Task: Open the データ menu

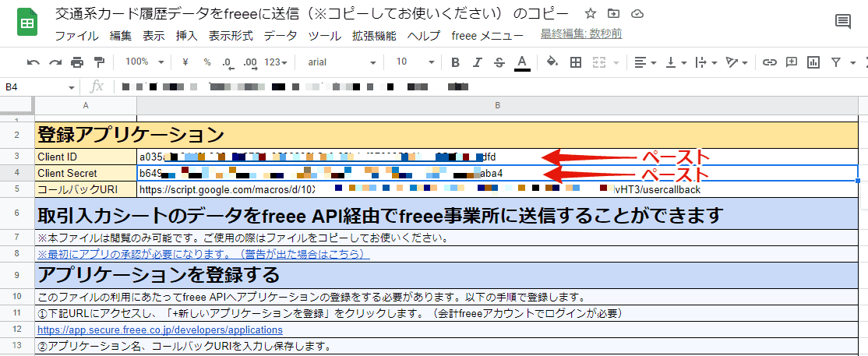Action: click(x=280, y=36)
